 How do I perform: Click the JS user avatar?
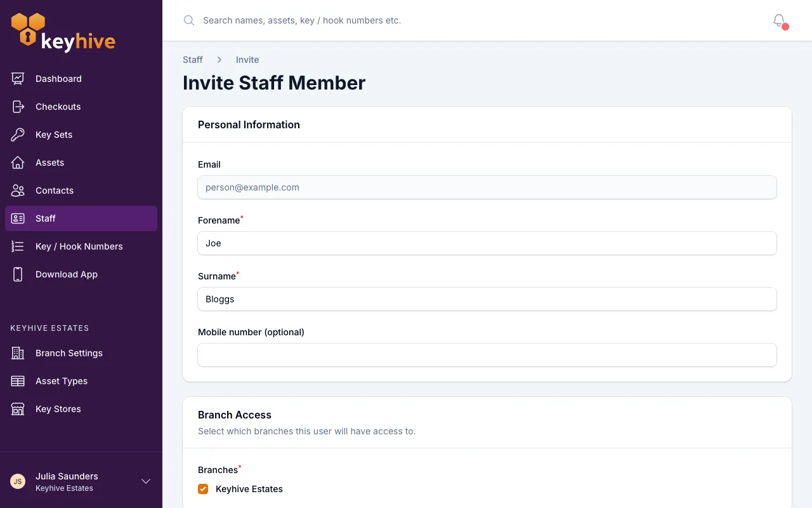[18, 481]
